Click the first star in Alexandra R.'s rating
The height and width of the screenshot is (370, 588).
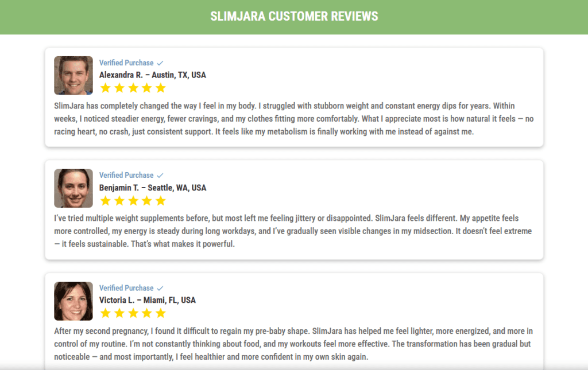coord(106,88)
